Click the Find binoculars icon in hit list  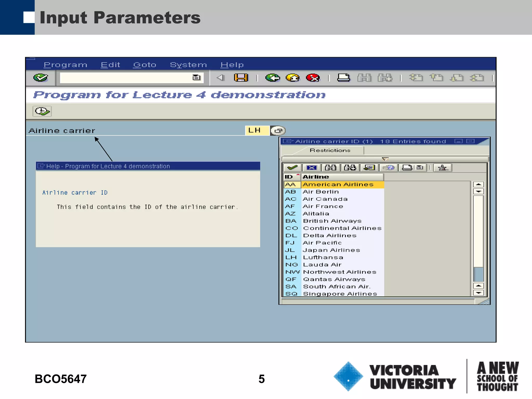pyautogui.click(x=331, y=168)
